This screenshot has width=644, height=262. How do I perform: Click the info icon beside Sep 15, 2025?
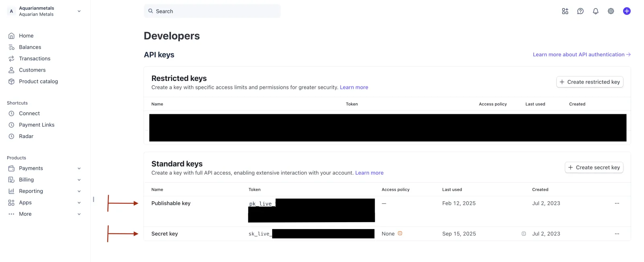[524, 234]
